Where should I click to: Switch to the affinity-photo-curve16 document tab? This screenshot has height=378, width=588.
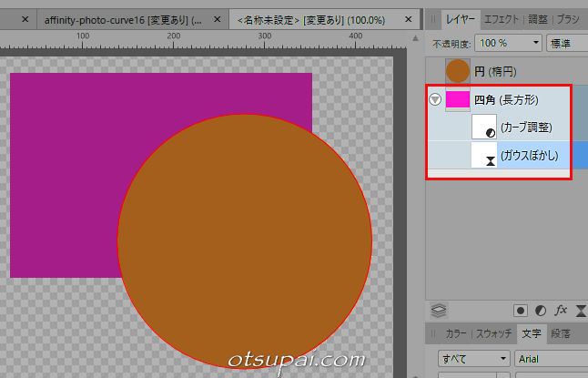(123, 19)
